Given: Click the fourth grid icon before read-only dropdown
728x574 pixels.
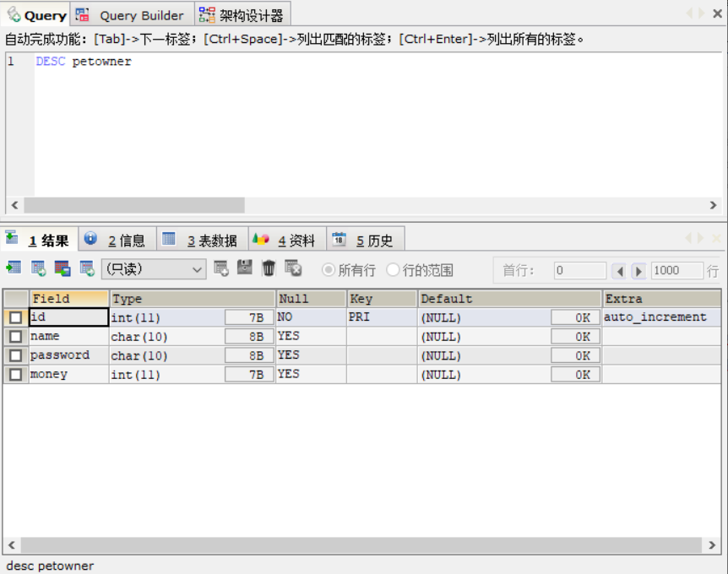Looking at the screenshot, I should [x=87, y=268].
